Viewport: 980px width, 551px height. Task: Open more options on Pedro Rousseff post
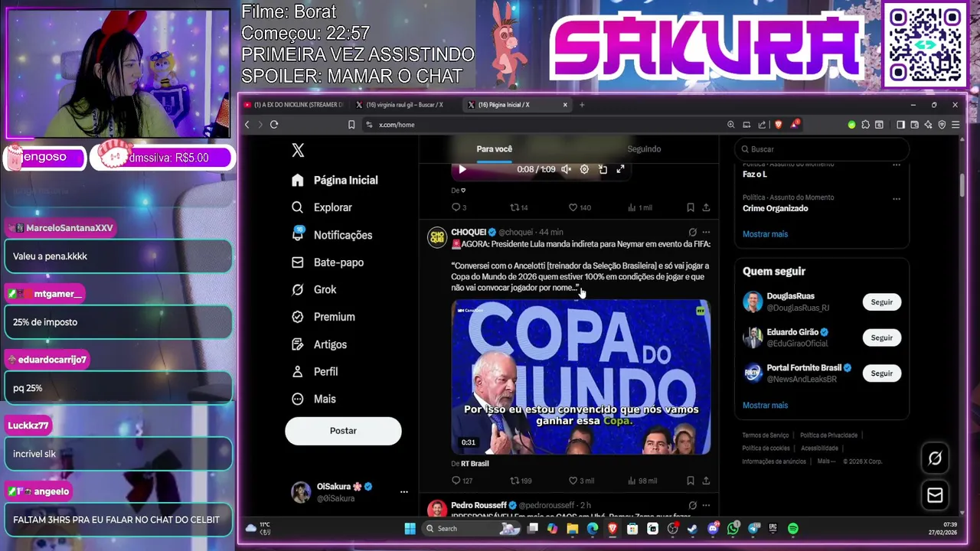coord(706,505)
